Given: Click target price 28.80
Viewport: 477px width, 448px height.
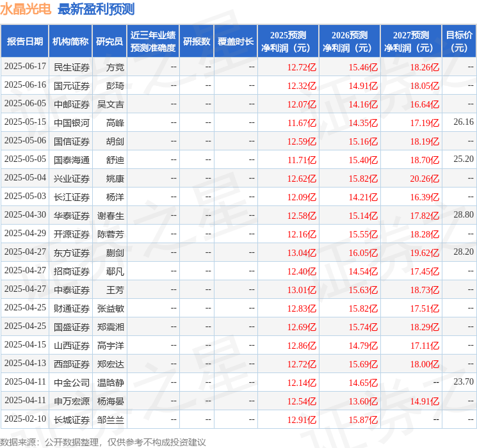Looking at the screenshot, I should 464,215.
